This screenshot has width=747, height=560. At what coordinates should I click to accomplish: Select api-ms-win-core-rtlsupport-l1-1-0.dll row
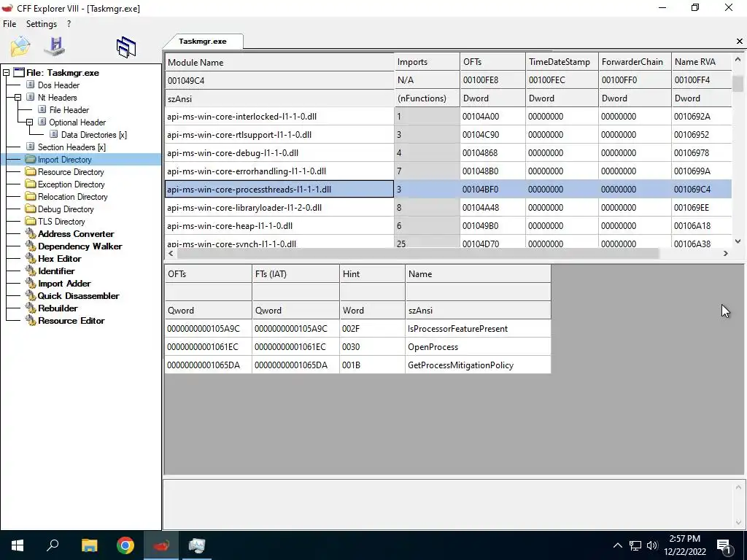coord(449,135)
